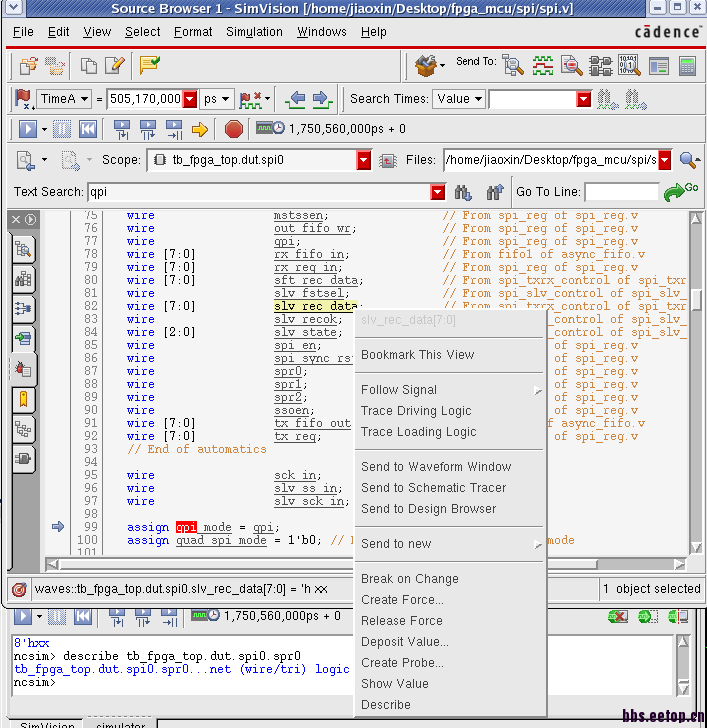Click the Schematic Tracer icon in Send To

click(x=601, y=66)
